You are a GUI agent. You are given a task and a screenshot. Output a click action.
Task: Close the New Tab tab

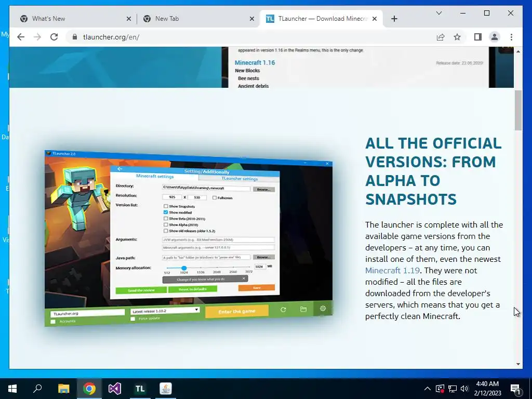[252, 19]
